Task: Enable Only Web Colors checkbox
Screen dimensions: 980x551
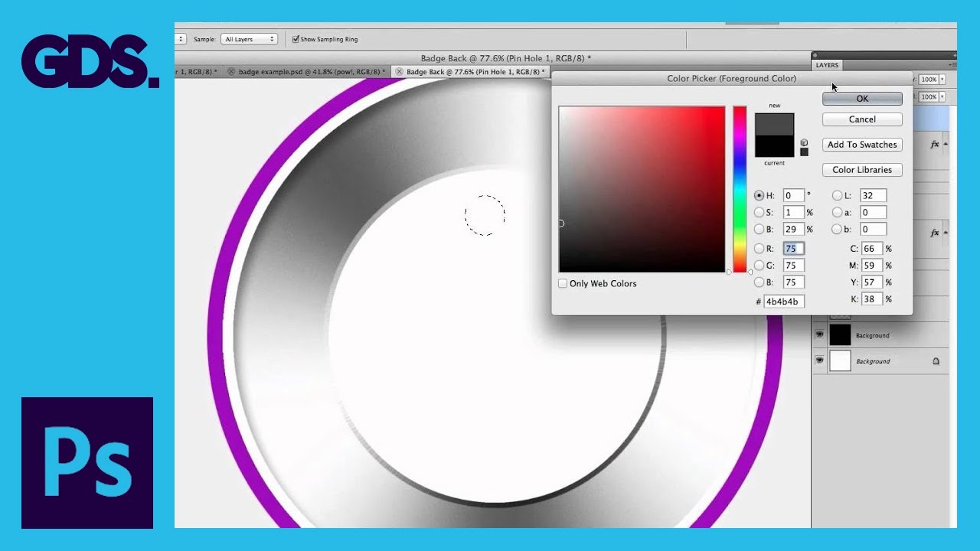Action: (563, 283)
